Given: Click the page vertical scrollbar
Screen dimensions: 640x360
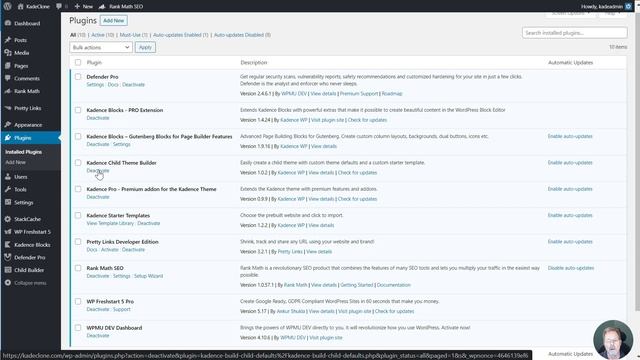Looking at the screenshot, I should click(637, 163).
